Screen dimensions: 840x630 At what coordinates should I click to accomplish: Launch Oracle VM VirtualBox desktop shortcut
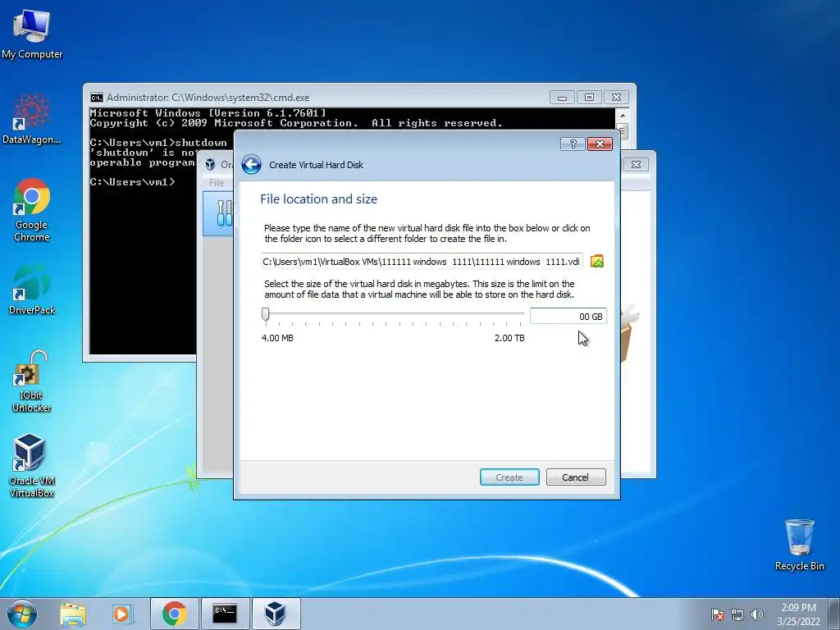32,466
